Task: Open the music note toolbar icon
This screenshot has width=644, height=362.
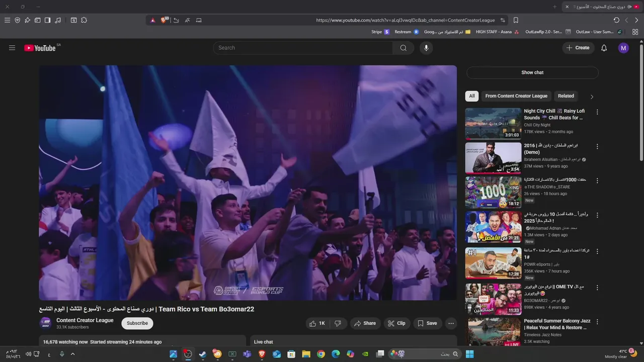Action: 58,20
